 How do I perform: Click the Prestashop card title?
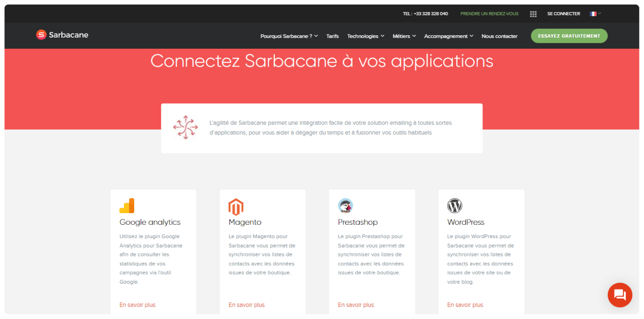point(358,222)
